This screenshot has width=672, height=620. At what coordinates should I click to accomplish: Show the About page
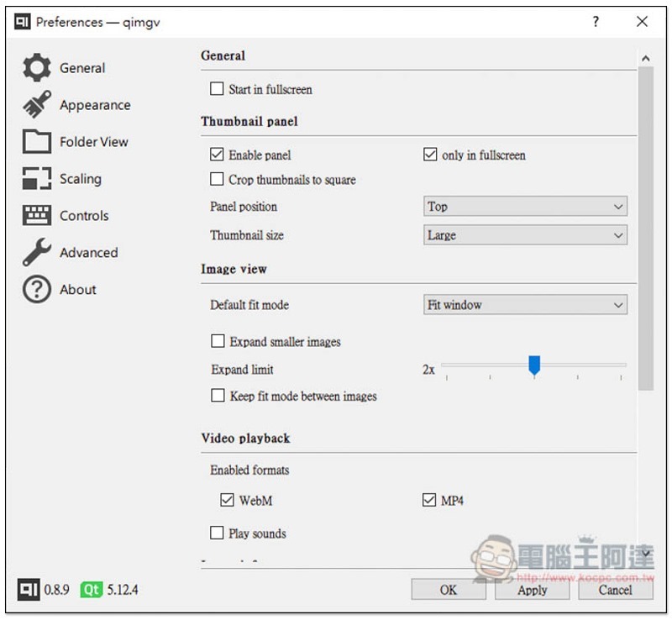(78, 290)
